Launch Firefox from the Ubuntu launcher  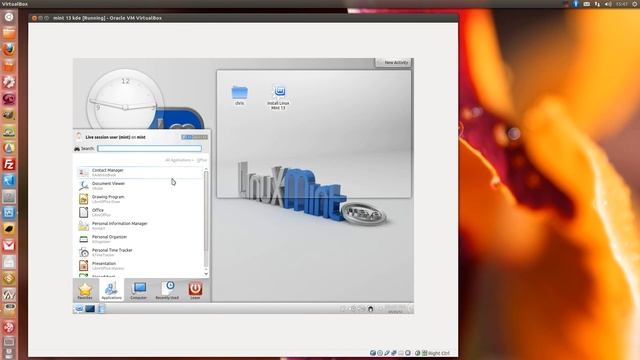point(9,49)
